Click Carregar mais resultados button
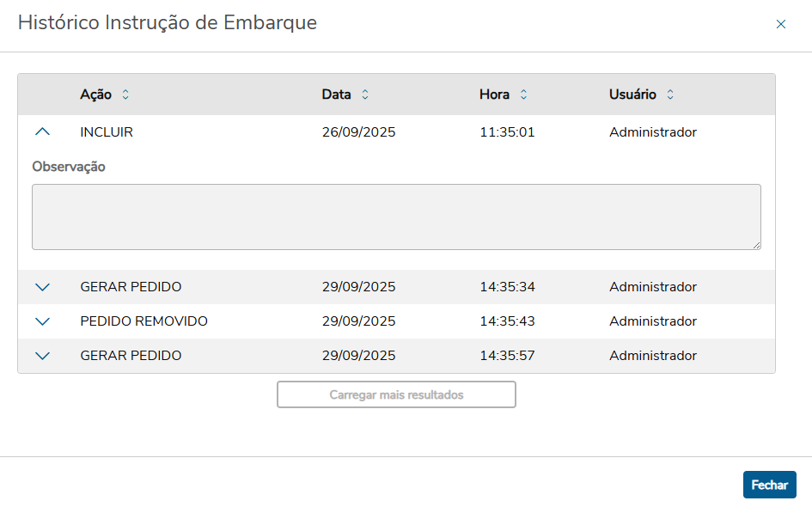This screenshot has width=812, height=507. 396,394
